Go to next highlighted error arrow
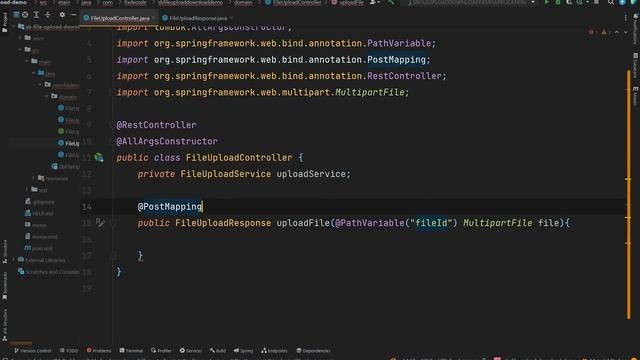Screen dimensions: 640x360 point(625,32)
